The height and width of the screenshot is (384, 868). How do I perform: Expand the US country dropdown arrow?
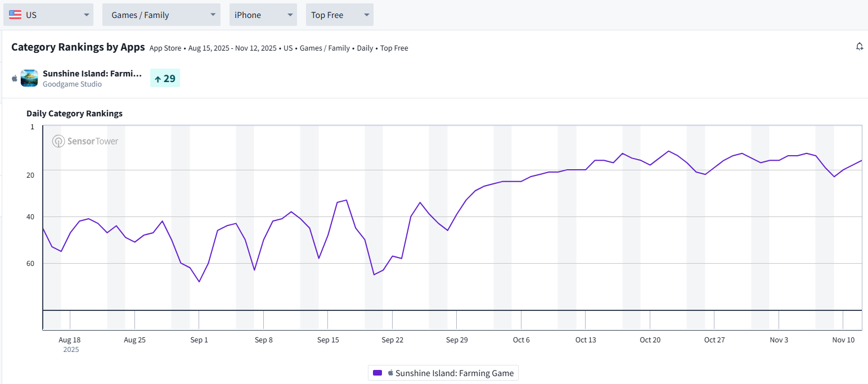(x=87, y=15)
